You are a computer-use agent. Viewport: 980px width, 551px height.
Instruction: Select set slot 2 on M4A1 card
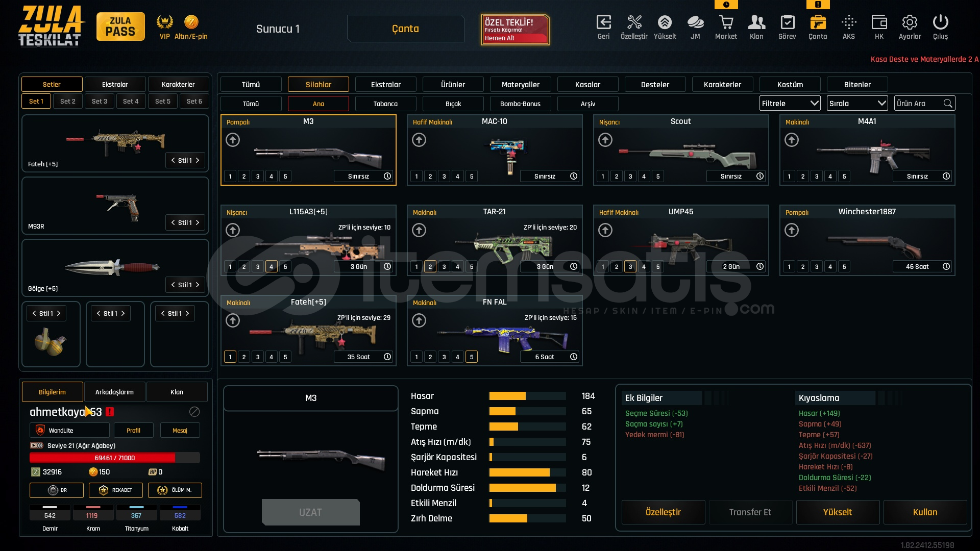pos(803,177)
